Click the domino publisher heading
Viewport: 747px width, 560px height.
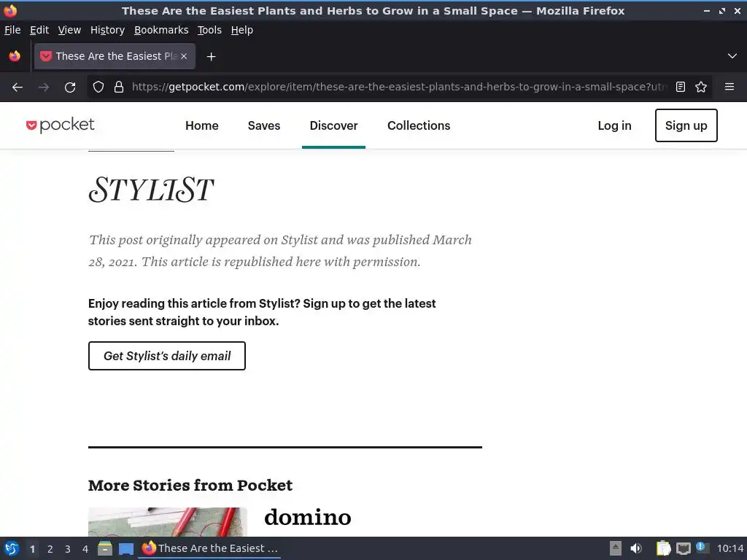(308, 517)
